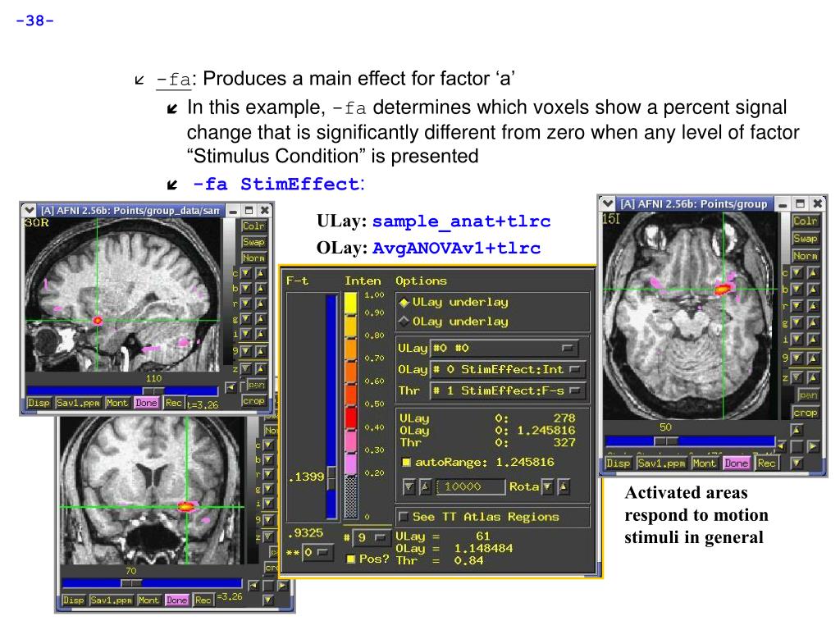
Task: Select the OLay underlay radio option
Action: pos(404,322)
